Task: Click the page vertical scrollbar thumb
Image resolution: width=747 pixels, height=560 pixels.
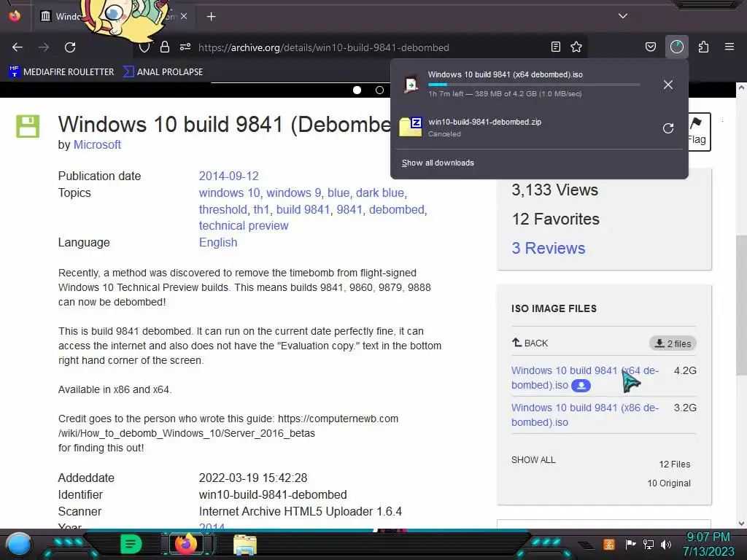Action: [741, 305]
